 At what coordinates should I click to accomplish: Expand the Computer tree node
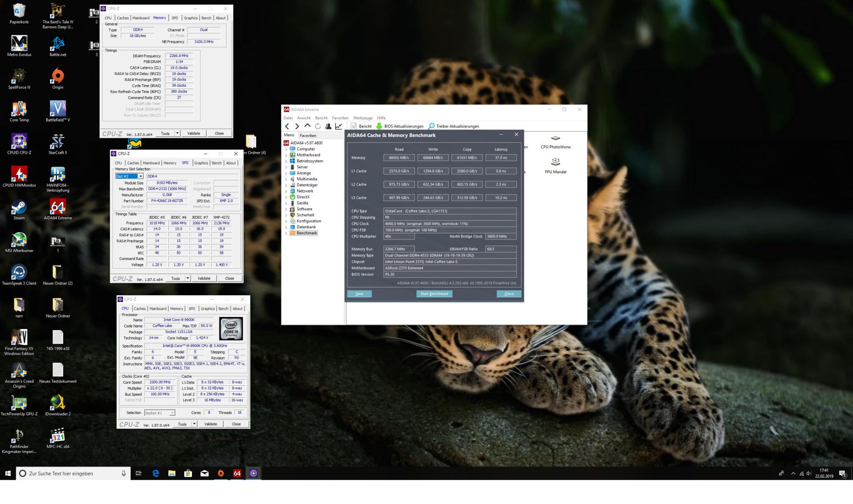286,149
